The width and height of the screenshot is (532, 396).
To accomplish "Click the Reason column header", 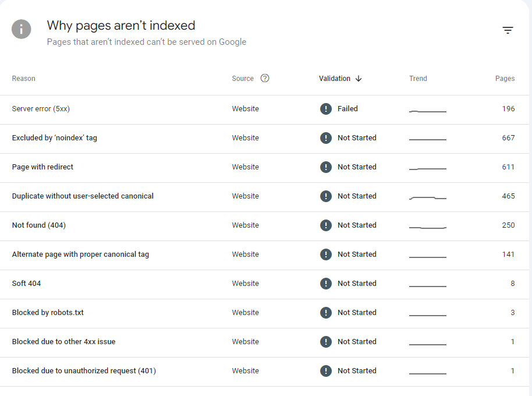I will click(23, 79).
